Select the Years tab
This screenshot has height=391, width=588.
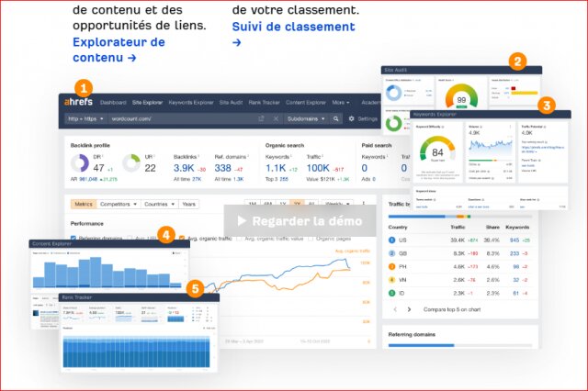[x=188, y=204]
